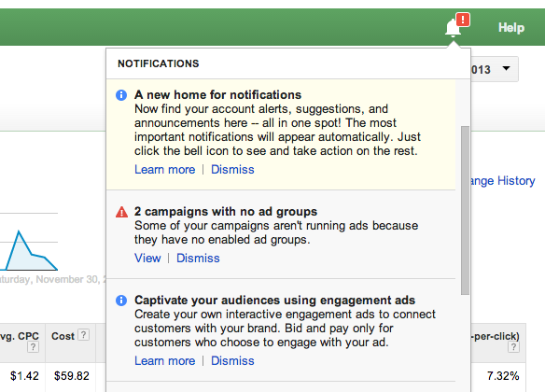Click the 'Captivate your audiences using engagement ads' heading

pyautogui.click(x=275, y=301)
